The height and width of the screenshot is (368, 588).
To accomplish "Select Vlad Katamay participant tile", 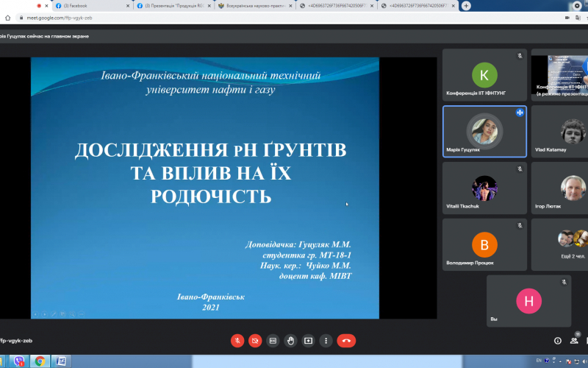I will coord(559,132).
